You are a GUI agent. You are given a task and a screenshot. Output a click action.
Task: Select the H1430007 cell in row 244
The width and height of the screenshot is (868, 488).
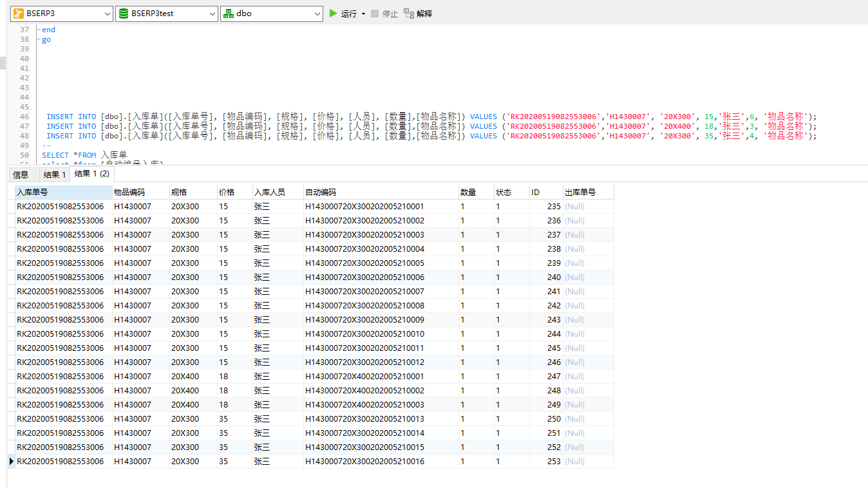(x=140, y=333)
